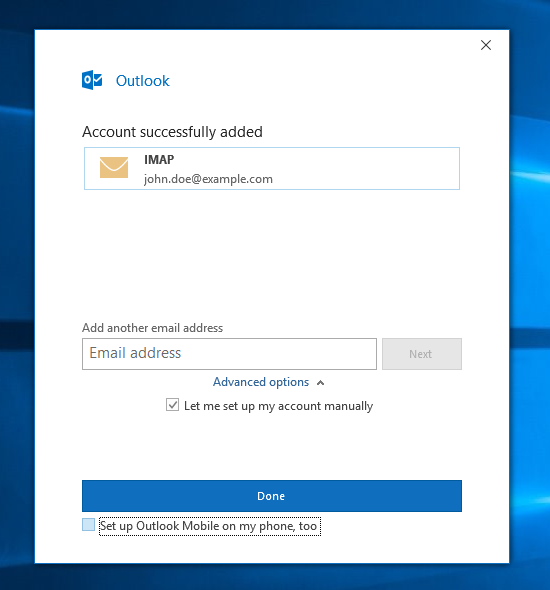Click the Advanced options link text
This screenshot has width=550, height=590.
click(x=261, y=382)
